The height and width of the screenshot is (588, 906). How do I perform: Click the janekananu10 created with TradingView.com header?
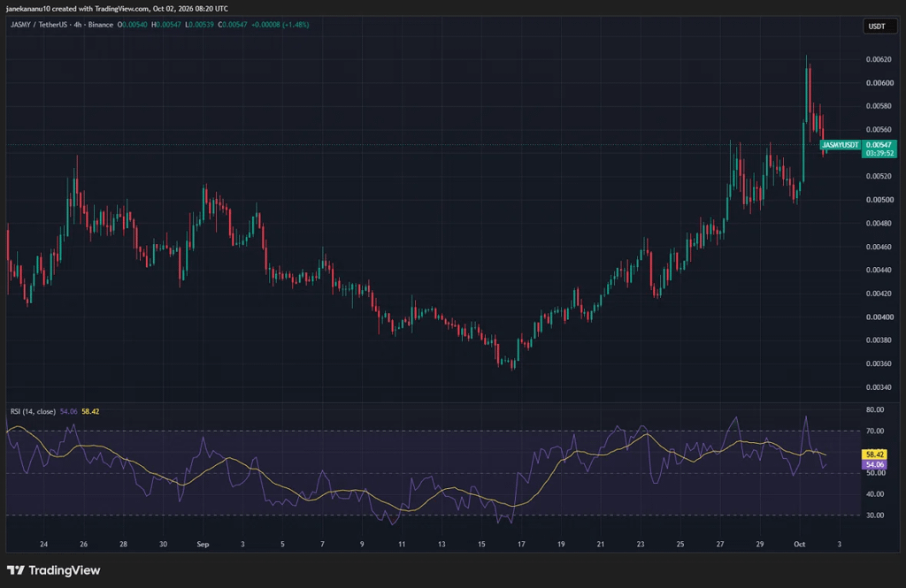[117, 9]
